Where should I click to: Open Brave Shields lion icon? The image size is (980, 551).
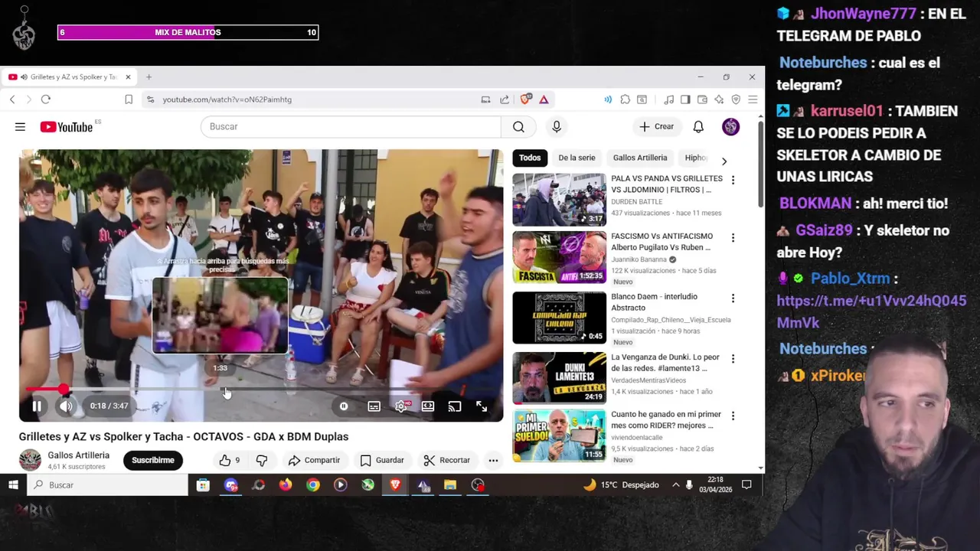tap(525, 99)
